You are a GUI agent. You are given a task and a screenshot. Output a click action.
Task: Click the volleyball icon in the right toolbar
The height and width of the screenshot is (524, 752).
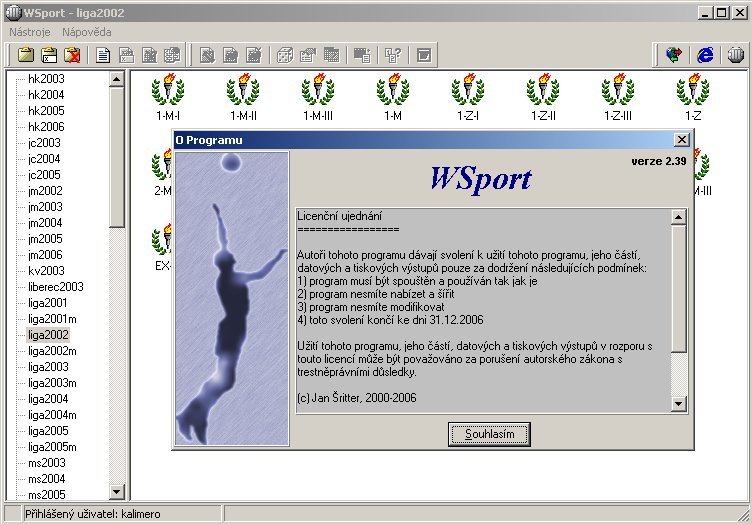click(x=736, y=55)
